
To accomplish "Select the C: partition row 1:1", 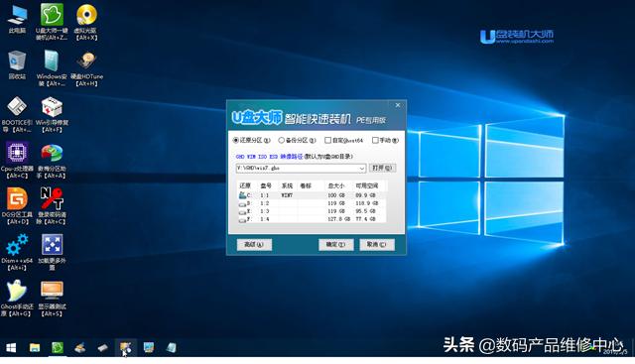I will [311, 195].
